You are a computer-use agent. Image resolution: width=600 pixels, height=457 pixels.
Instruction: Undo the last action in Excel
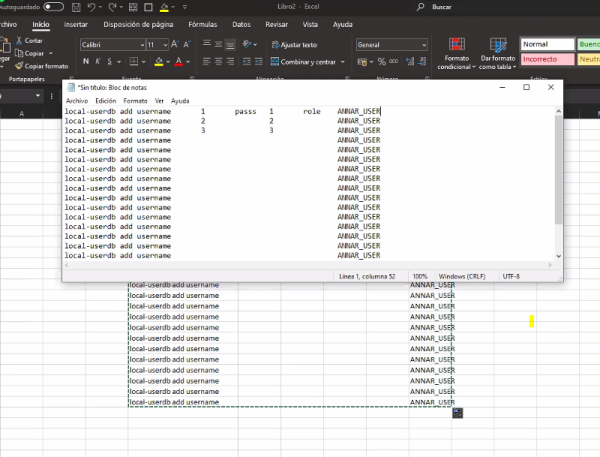click(91, 7)
